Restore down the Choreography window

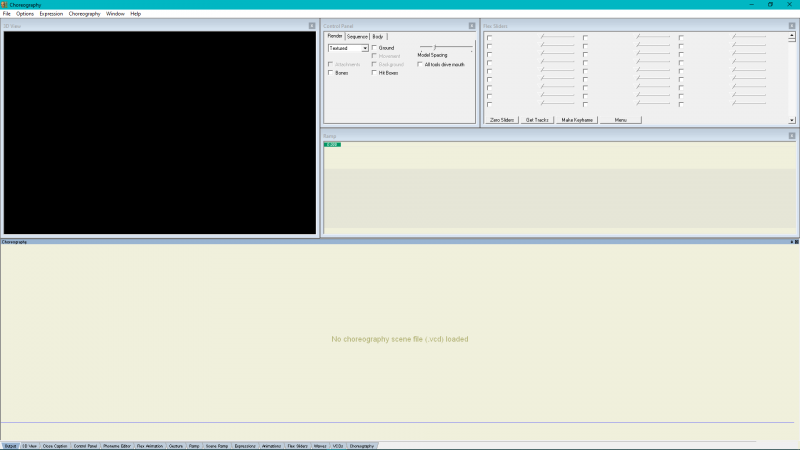(x=770, y=4)
